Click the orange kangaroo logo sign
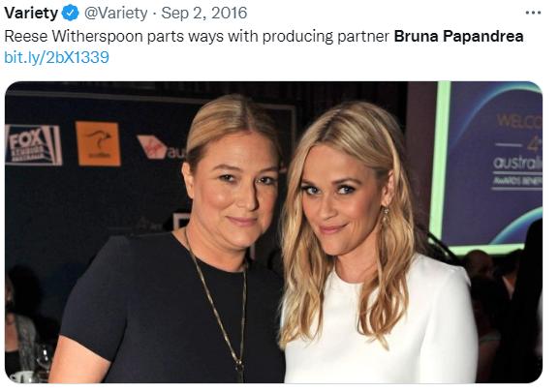The width and height of the screenshot is (559, 392). [x=98, y=144]
